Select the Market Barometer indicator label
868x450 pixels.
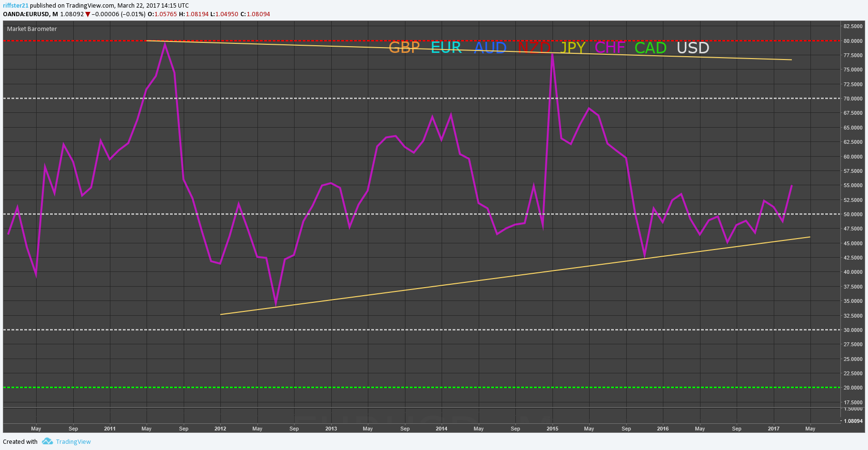[x=32, y=29]
